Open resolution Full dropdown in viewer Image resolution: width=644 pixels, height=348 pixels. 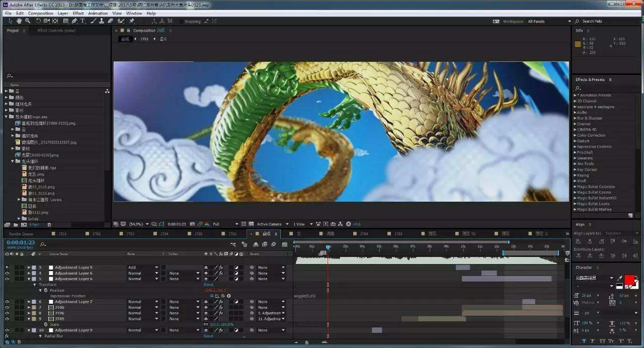coord(225,224)
